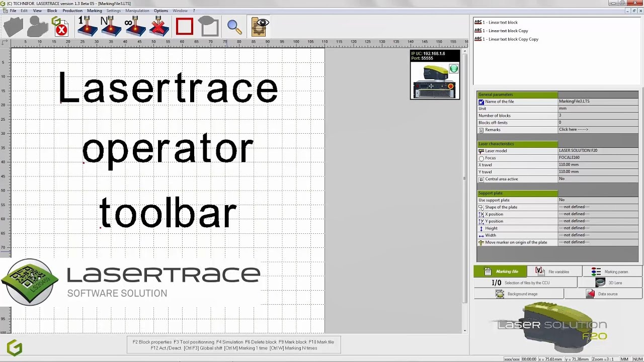Image resolution: width=644 pixels, height=362 pixels.
Task: Click the close file icon with red X
Action: point(59,27)
